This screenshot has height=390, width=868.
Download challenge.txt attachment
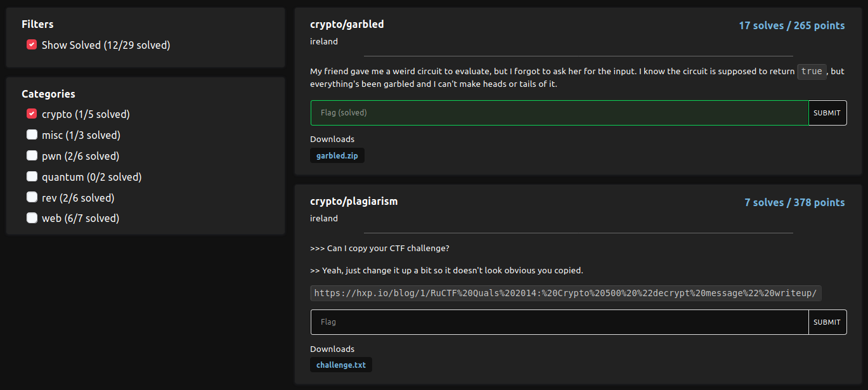pyautogui.click(x=341, y=365)
